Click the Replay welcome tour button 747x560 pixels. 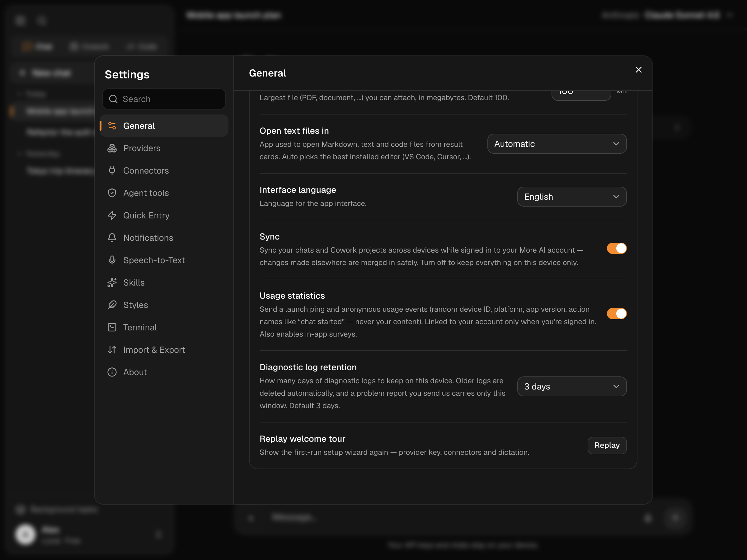coord(607,446)
